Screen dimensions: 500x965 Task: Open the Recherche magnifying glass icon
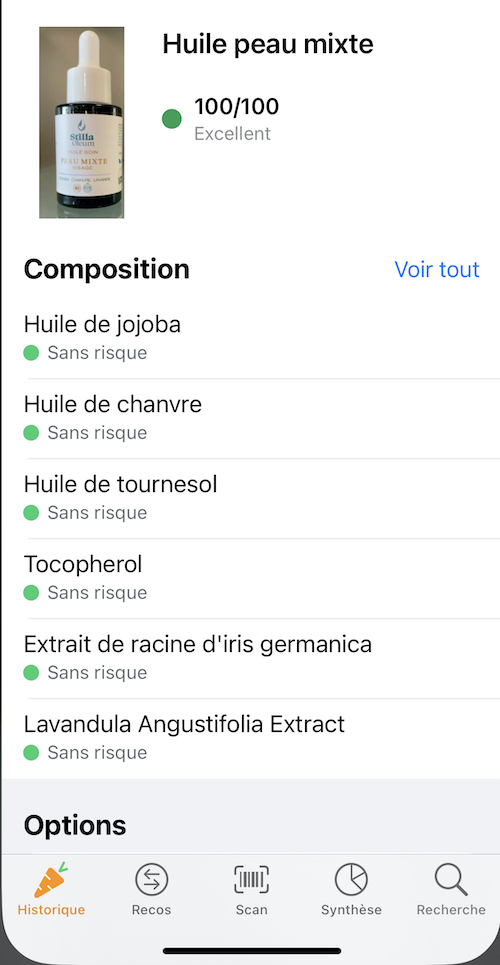coord(451,880)
